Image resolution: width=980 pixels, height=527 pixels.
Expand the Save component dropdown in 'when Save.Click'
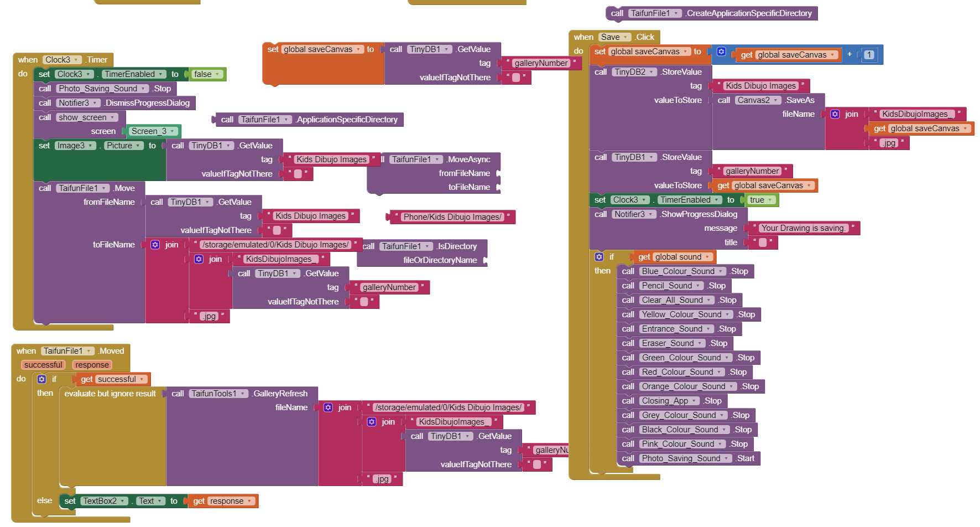614,37
